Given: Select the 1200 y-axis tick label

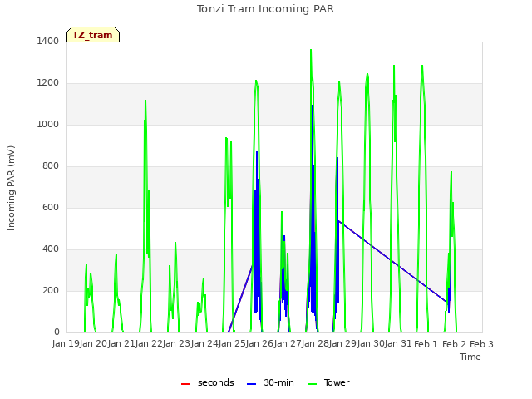Looking at the screenshot, I should click(x=48, y=83).
